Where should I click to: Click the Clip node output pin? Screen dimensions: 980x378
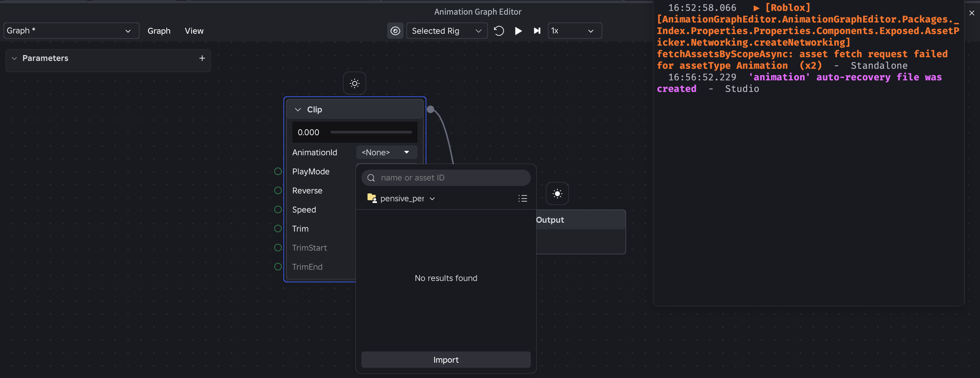[430, 110]
